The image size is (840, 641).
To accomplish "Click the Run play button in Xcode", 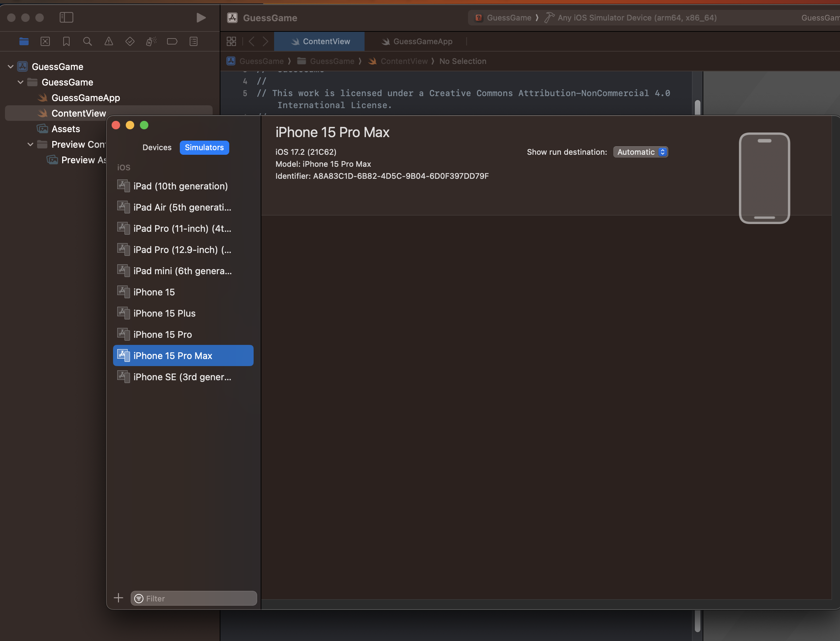I will coord(201,18).
